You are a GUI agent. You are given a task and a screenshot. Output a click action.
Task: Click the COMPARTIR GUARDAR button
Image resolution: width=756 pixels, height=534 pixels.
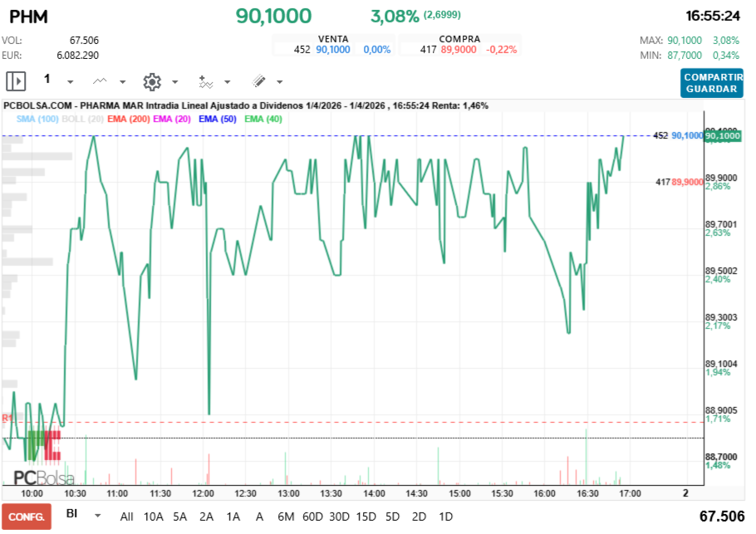(711, 82)
